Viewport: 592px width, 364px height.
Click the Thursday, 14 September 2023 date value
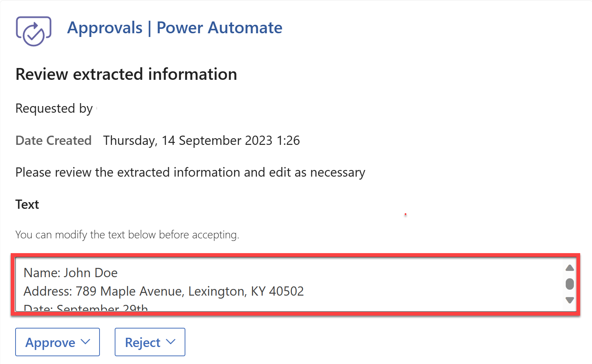pos(202,141)
